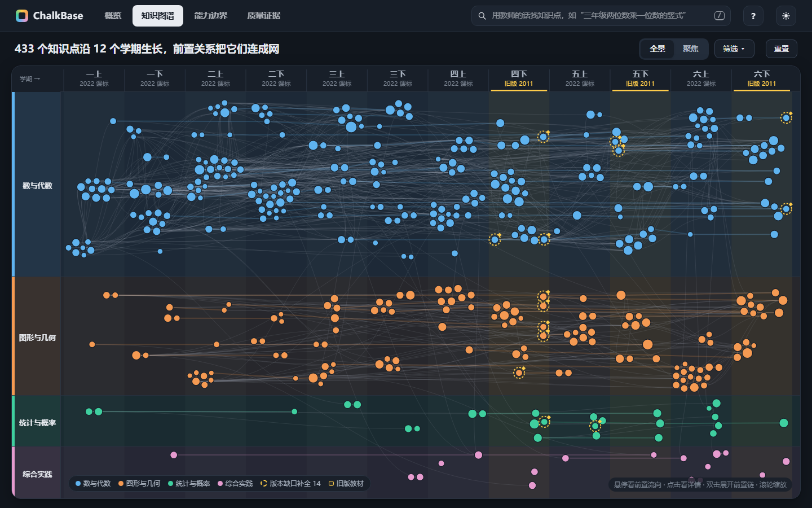812x508 pixels.
Task: Click the 图形与几何 row label
Action: pyautogui.click(x=37, y=338)
